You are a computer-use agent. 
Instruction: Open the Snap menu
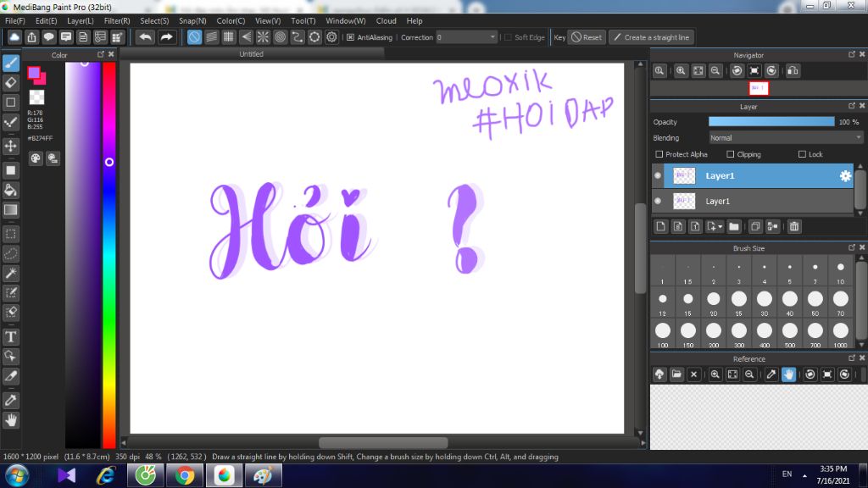(x=192, y=21)
